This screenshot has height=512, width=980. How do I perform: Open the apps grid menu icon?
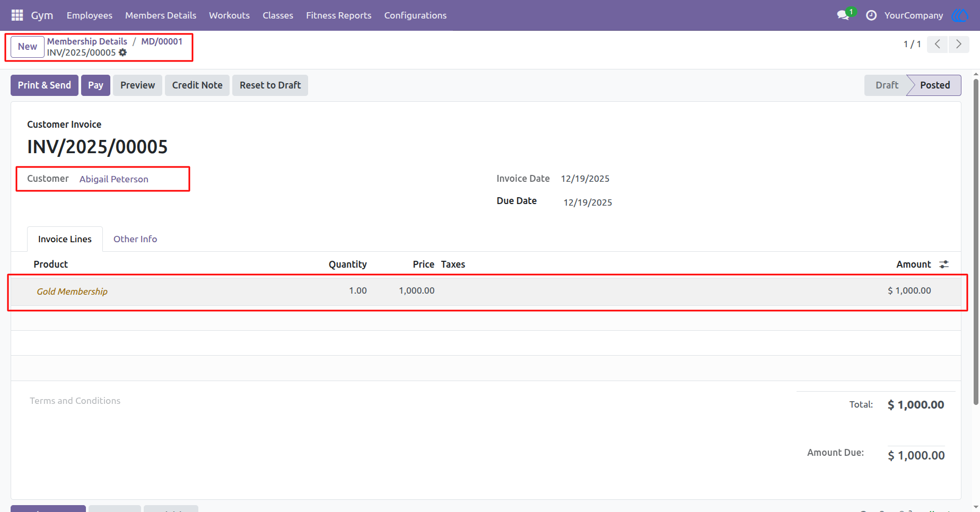(17, 15)
